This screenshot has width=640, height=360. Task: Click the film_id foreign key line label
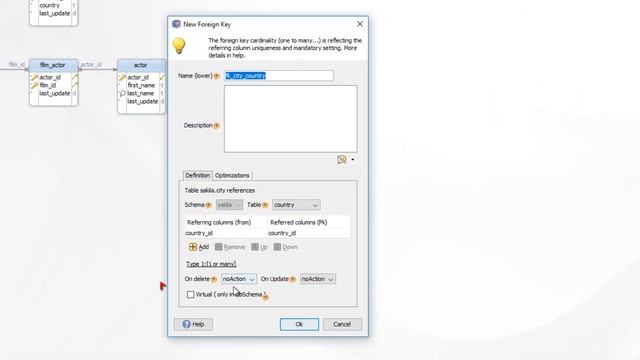[17, 64]
